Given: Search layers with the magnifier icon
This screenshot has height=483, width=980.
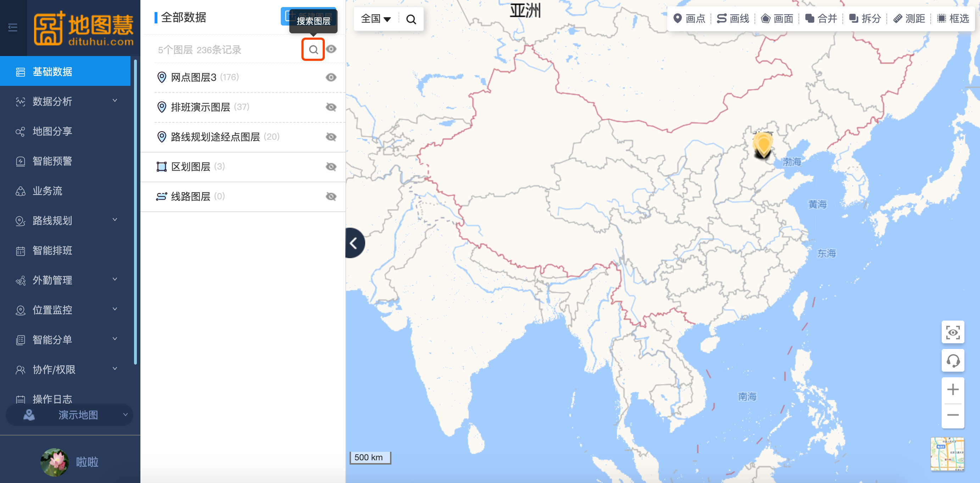Looking at the screenshot, I should [313, 50].
